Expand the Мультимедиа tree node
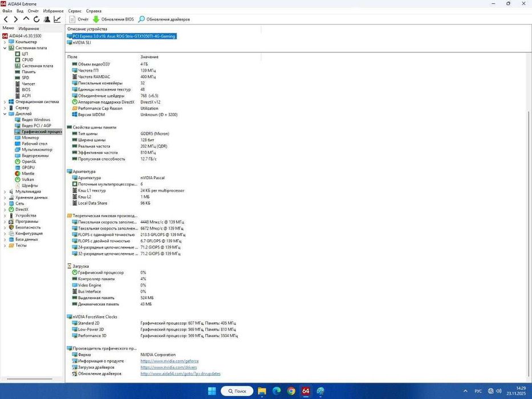Image resolution: width=532 pixels, height=399 pixels. (x=5, y=192)
